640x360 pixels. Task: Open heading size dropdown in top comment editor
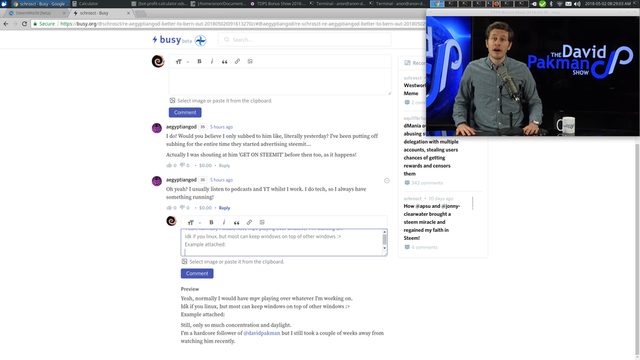click(182, 62)
